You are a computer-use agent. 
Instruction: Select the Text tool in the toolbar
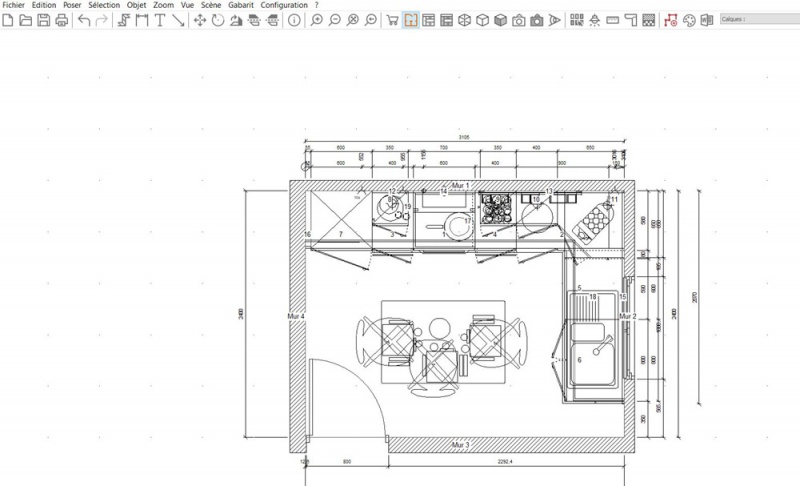pos(160,20)
